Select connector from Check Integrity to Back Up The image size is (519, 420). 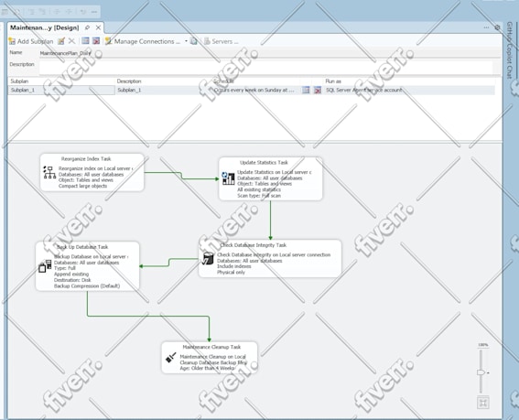pos(169,262)
